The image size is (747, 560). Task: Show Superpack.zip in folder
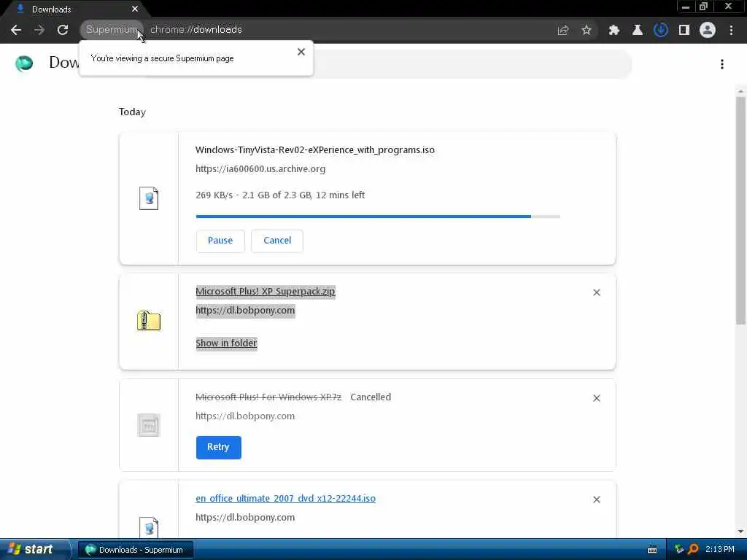pos(226,343)
